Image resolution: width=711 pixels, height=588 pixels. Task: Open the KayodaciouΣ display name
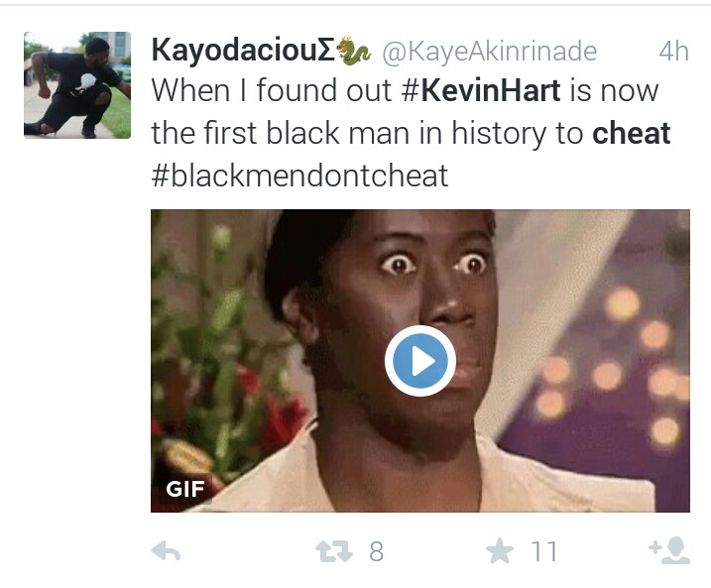coord(243,50)
